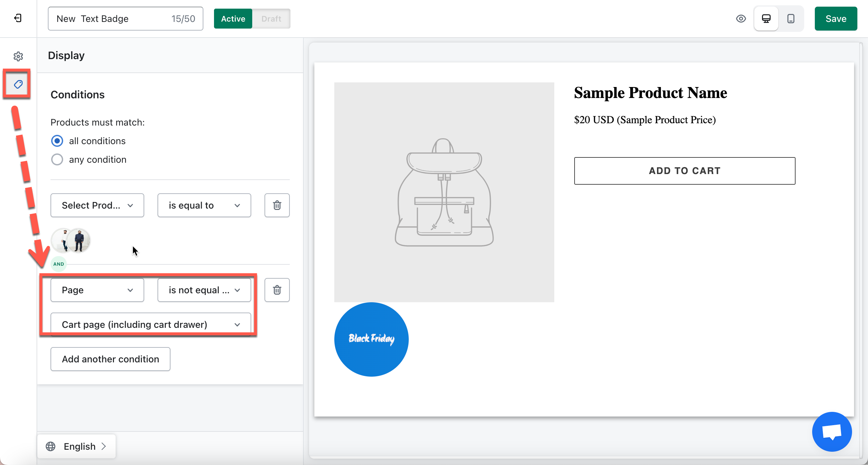
Task: Click the exit editor icon
Action: (x=18, y=18)
